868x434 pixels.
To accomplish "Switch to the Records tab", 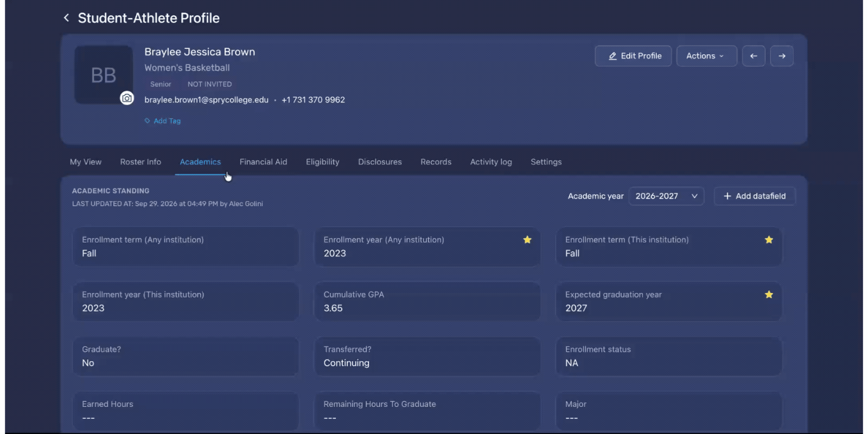I will click(436, 162).
